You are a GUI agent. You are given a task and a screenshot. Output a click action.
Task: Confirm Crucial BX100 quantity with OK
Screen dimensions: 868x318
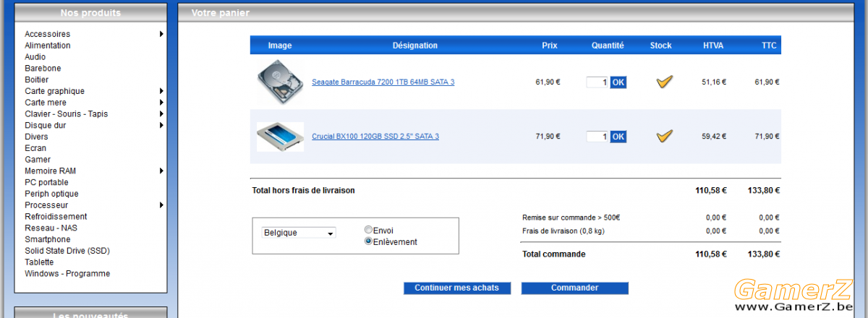point(618,137)
